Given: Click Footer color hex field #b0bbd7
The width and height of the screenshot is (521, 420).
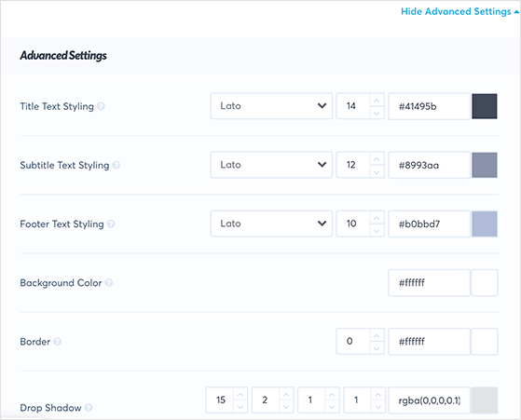Looking at the screenshot, I should [x=430, y=224].
